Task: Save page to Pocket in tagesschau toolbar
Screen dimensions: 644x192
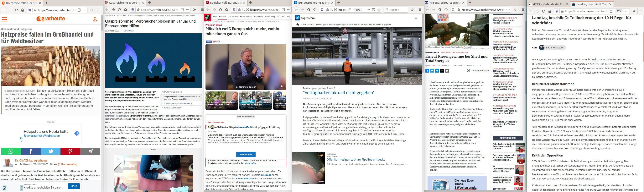Action: pyautogui.click(x=373, y=10)
